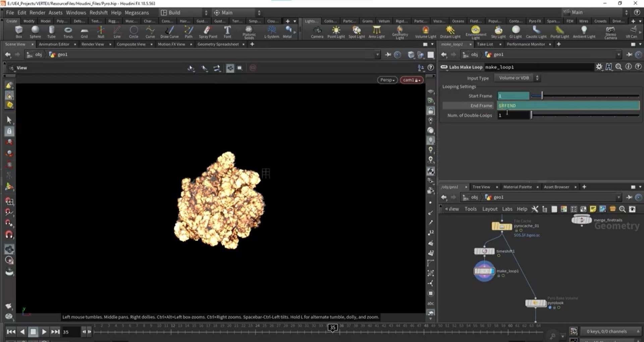Image resolution: width=644 pixels, height=342 pixels.
Task: Select the make_loop1 node
Action: (484, 271)
